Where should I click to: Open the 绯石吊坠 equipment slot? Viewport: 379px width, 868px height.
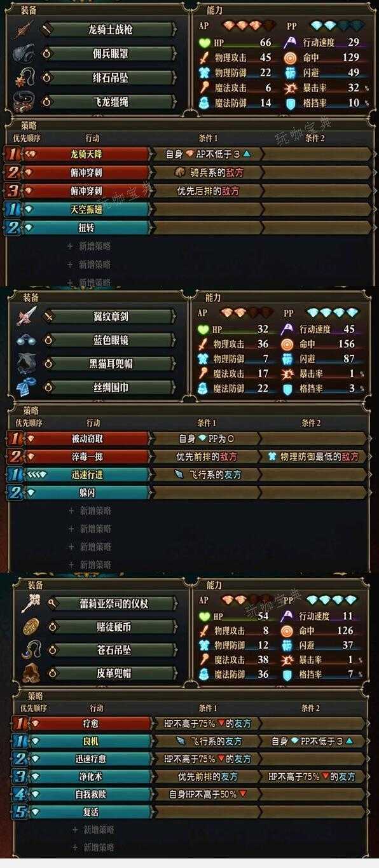[x=110, y=78]
